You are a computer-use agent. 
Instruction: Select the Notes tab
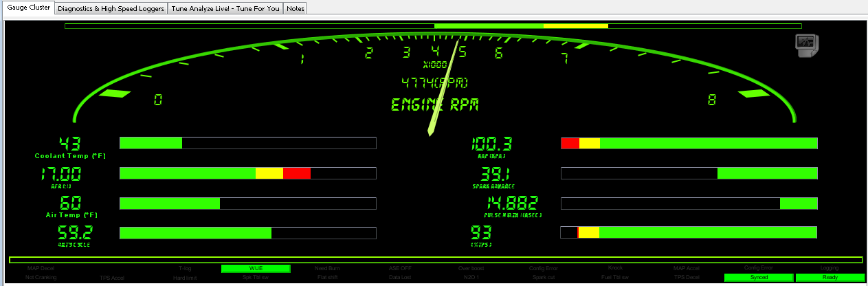296,9
